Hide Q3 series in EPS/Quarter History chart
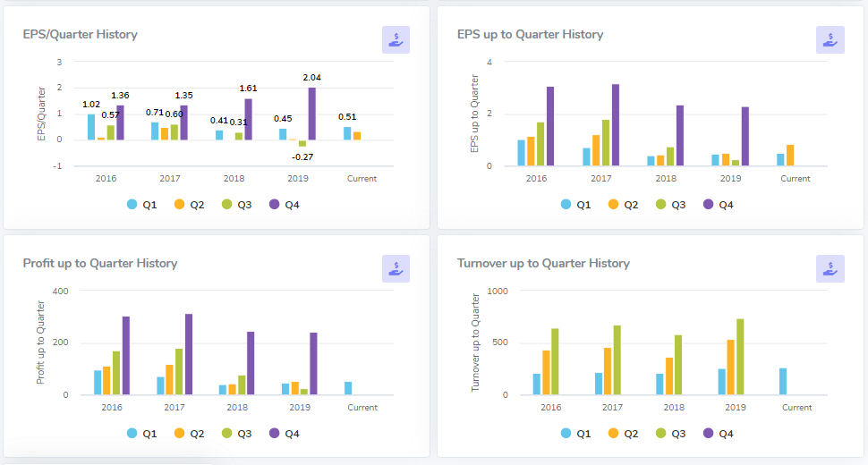This screenshot has height=465, width=868. point(236,205)
